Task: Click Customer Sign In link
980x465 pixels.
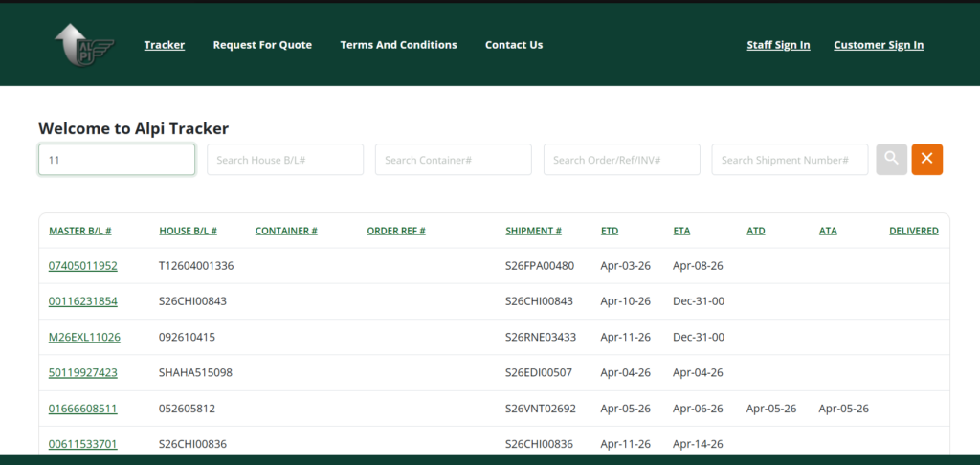Action: click(x=879, y=45)
